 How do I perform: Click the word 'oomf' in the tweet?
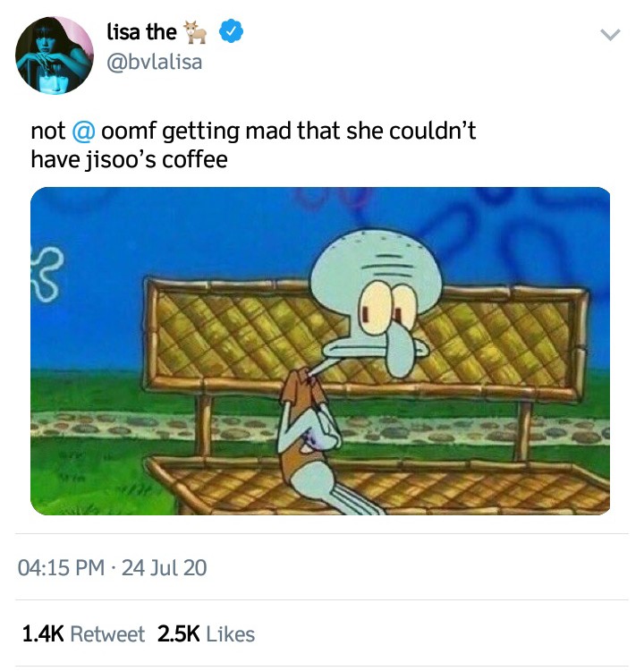point(129,132)
